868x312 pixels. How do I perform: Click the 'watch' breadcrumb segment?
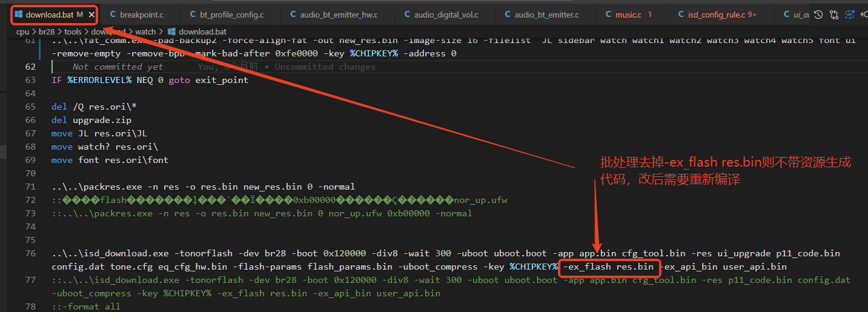[145, 32]
